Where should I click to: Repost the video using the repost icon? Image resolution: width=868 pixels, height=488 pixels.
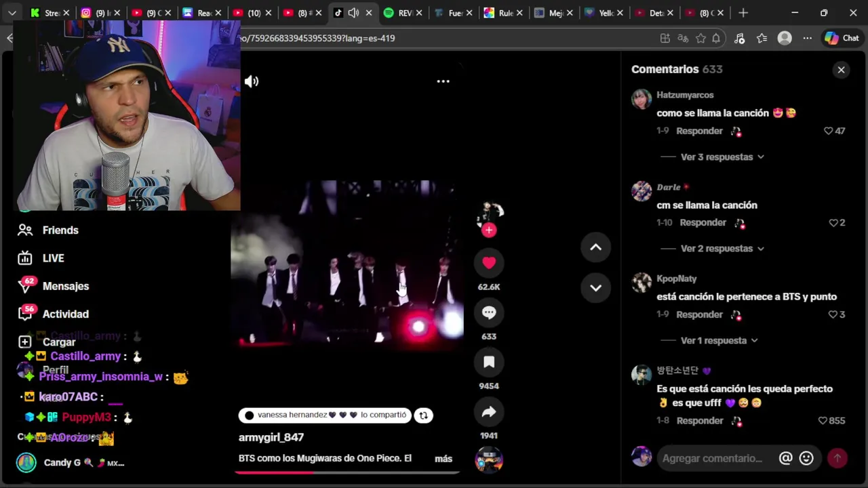coord(423,415)
